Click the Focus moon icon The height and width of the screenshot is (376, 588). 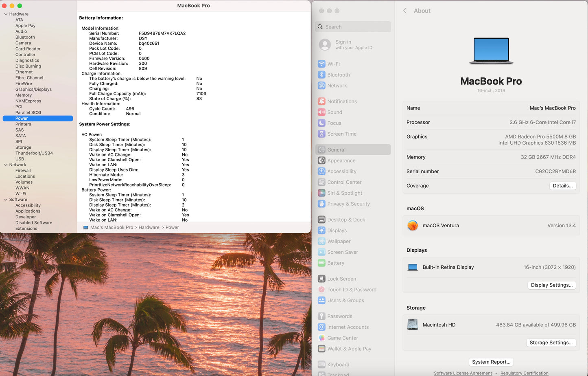point(321,123)
